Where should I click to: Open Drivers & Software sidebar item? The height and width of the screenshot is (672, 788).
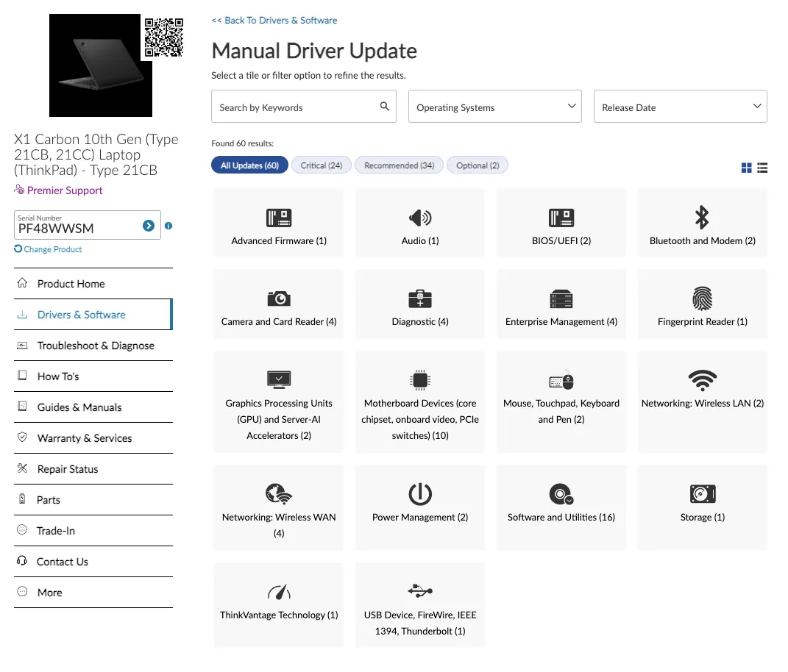pyautogui.click(x=93, y=315)
